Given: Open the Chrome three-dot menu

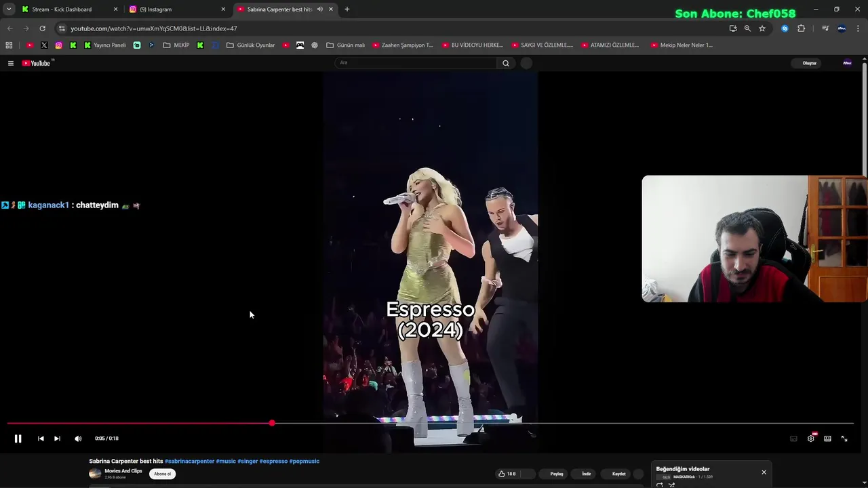Looking at the screenshot, I should 857,28.
